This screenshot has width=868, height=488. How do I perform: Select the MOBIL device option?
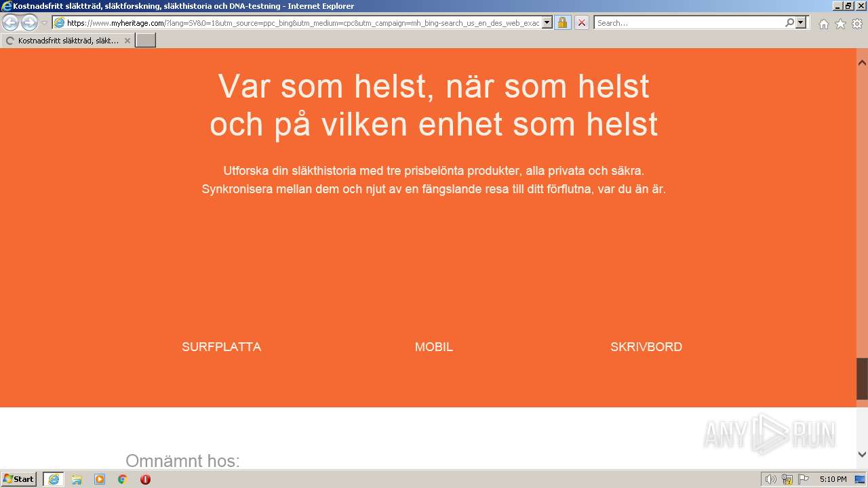[x=434, y=346]
